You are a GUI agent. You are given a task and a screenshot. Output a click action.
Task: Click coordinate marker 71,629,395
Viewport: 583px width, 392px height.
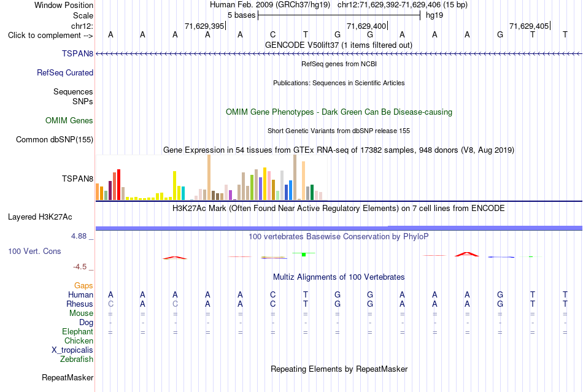coord(204,26)
